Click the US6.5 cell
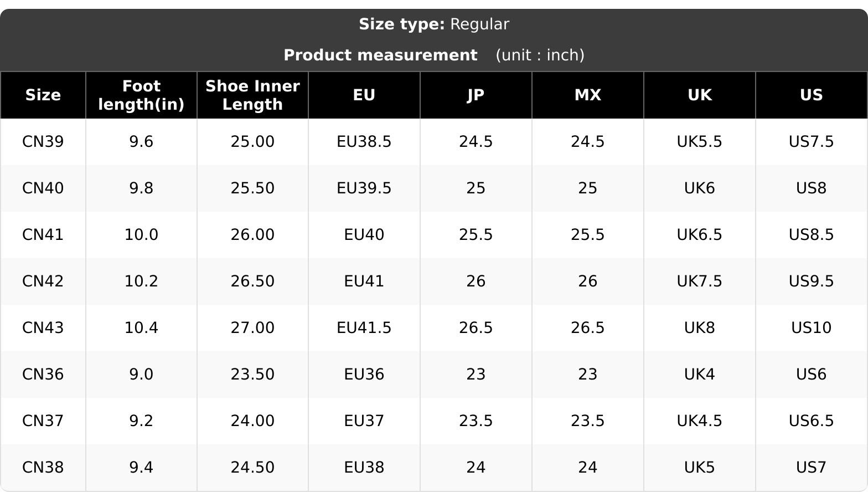The width and height of the screenshot is (868, 492). point(812,421)
